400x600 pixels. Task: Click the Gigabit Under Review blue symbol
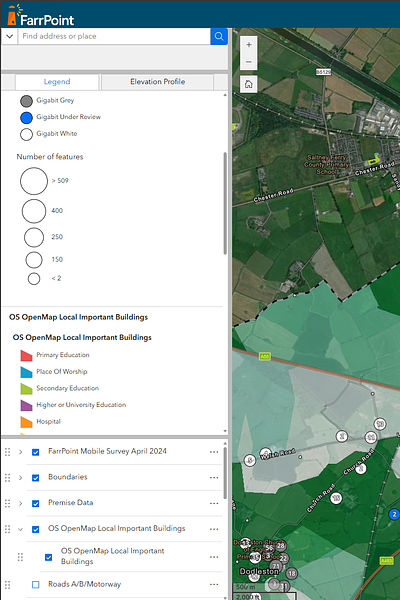[x=26, y=118]
